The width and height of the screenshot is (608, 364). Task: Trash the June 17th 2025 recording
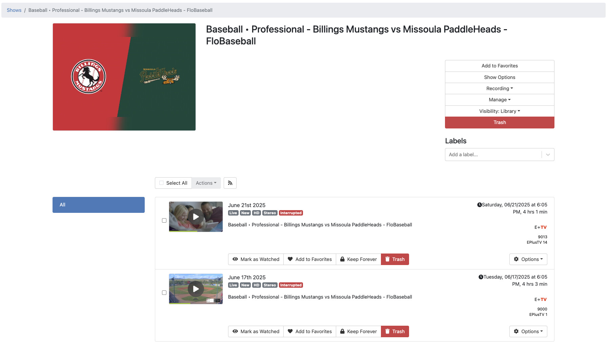click(x=395, y=331)
